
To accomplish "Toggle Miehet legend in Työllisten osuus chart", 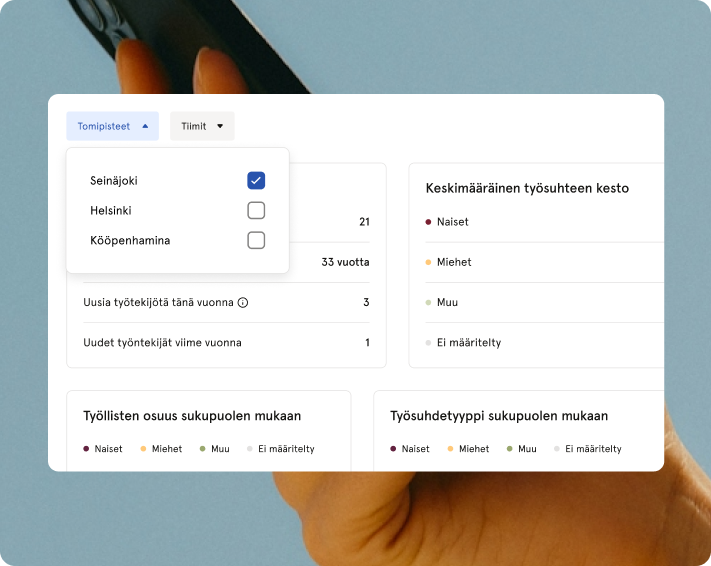I will click(160, 449).
